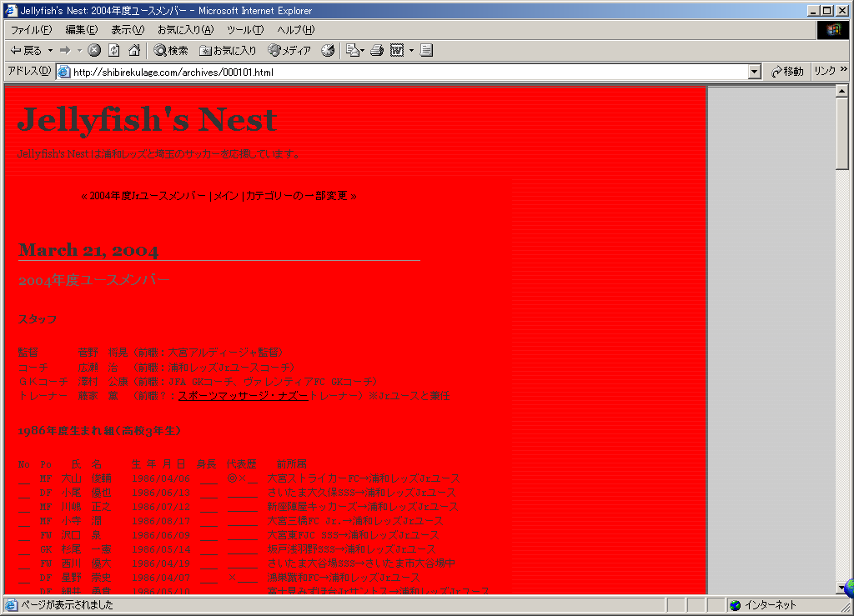Click the Print icon
The height and width of the screenshot is (616, 854).
pos(377,51)
